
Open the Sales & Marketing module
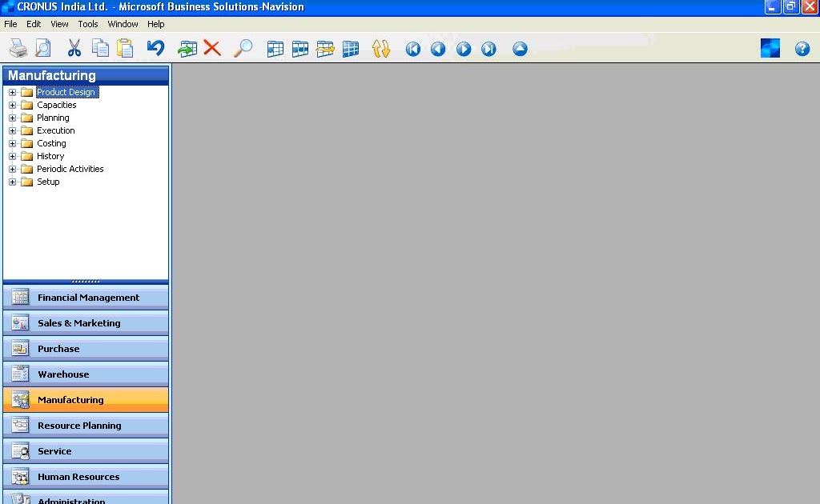click(86, 322)
